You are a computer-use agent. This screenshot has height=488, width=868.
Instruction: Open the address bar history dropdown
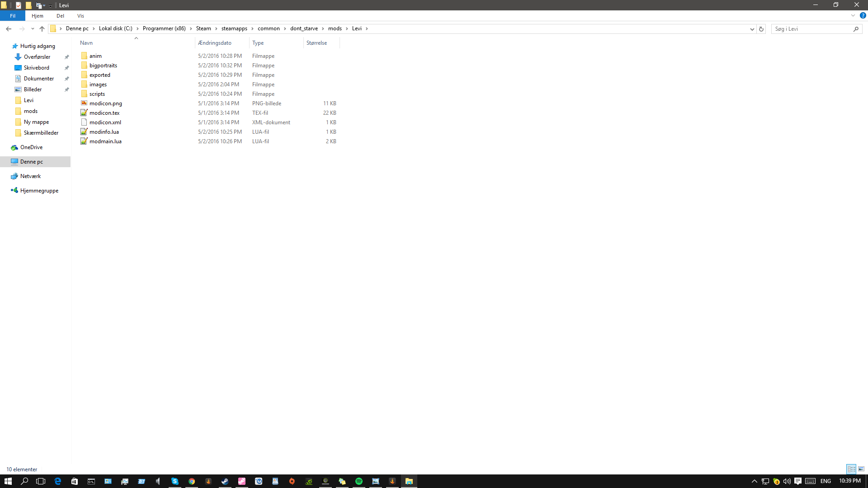752,29
